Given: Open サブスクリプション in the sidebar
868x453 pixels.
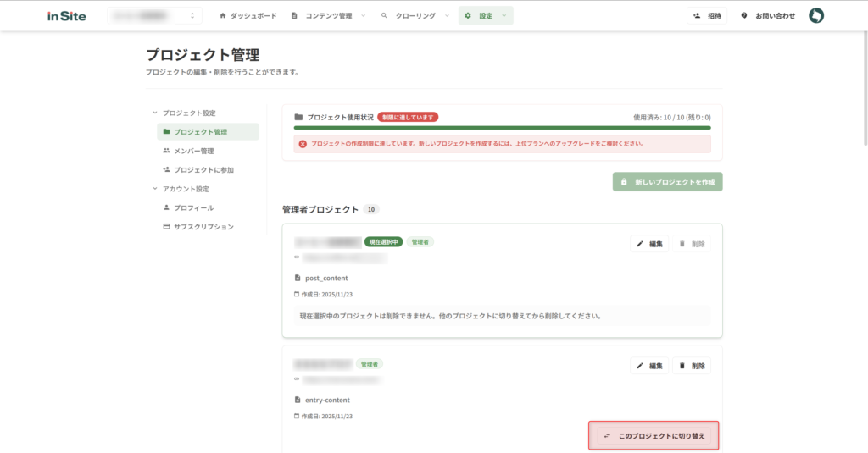Looking at the screenshot, I should (x=203, y=227).
